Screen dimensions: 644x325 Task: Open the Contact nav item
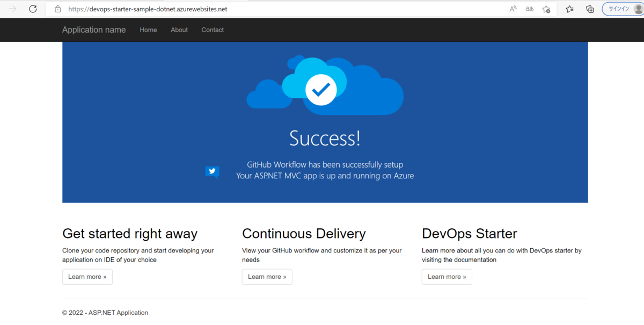213,30
